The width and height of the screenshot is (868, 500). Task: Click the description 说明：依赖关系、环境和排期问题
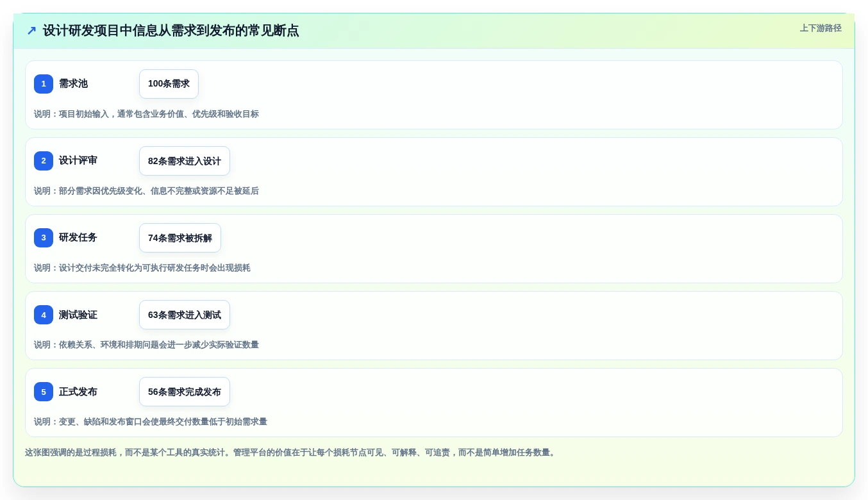click(146, 345)
